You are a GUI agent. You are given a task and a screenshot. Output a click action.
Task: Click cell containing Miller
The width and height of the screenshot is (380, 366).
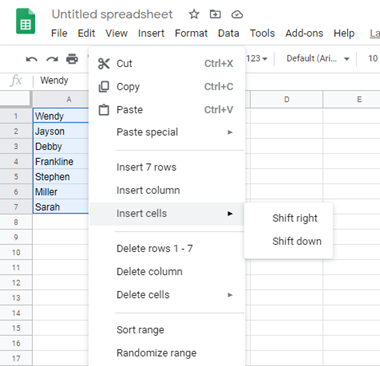tap(61, 192)
